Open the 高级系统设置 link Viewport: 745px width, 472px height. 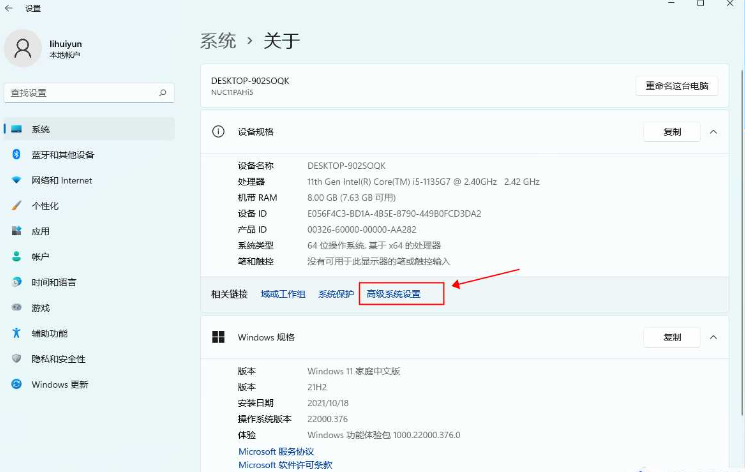click(x=393, y=294)
